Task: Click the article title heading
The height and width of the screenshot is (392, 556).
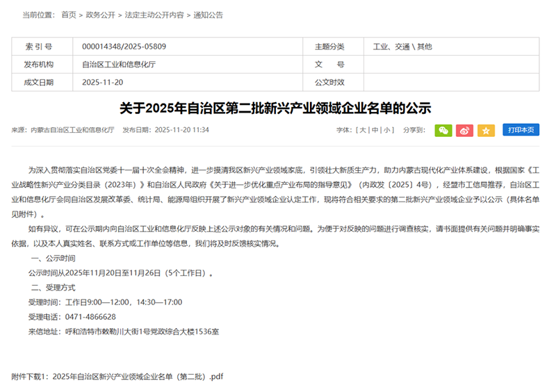Action: (275, 108)
